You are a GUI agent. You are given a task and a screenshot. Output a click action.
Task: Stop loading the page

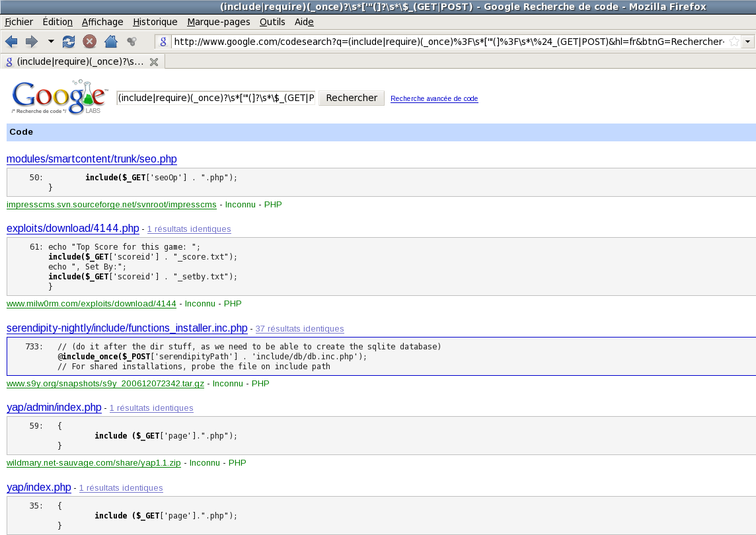(x=90, y=42)
